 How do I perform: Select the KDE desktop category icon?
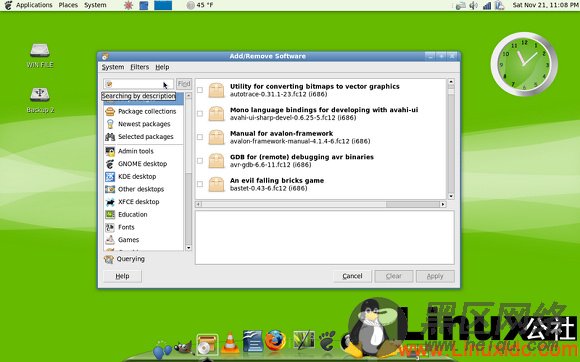click(x=110, y=177)
